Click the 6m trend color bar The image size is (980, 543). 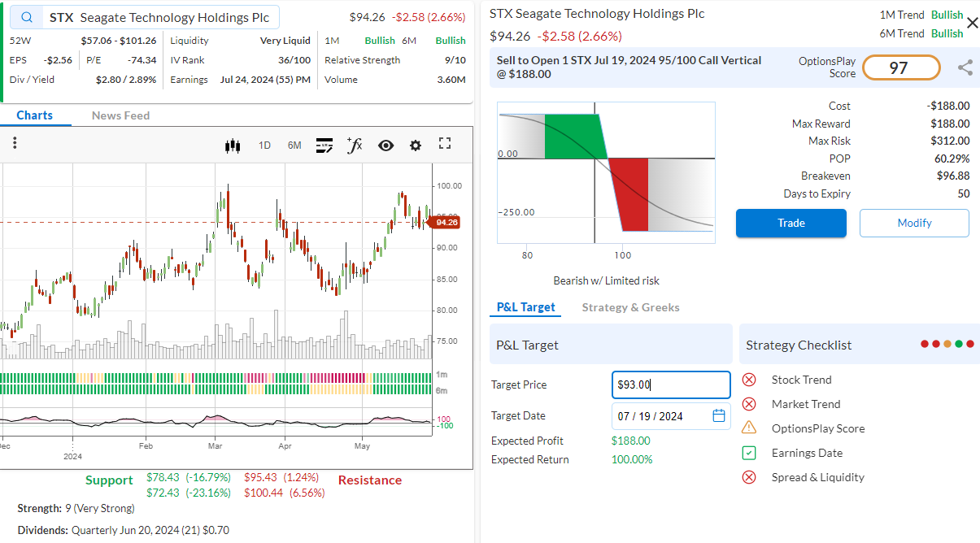pos(216,390)
